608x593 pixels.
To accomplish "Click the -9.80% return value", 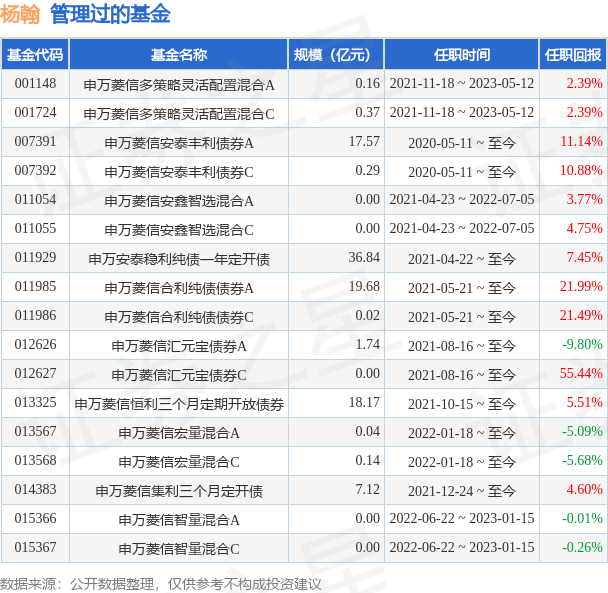I will pyautogui.click(x=584, y=345).
